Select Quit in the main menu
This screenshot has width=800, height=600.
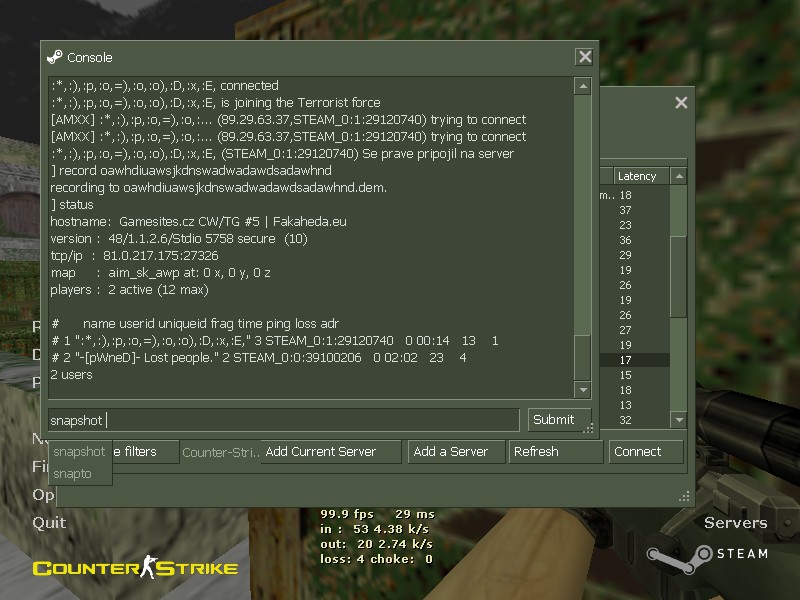49,522
